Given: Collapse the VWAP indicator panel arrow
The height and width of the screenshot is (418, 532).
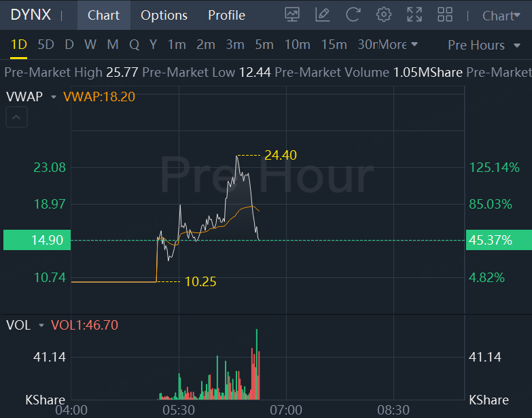Looking at the screenshot, I should (x=16, y=118).
